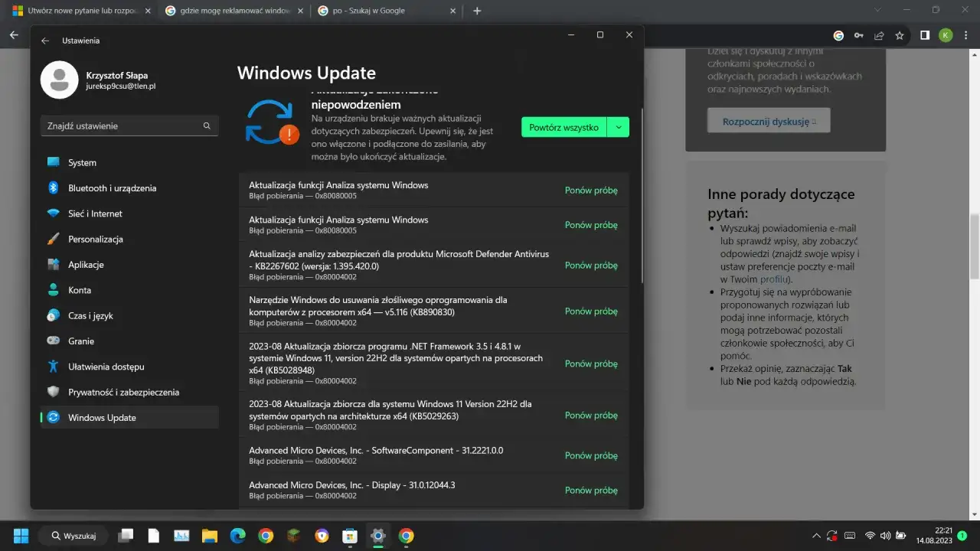Click the email jureksp9csu@tlen.pl

pos(121,87)
